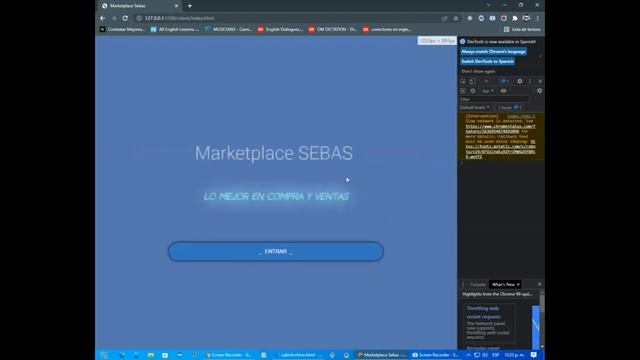Open the Lista de lectura reading list
This screenshot has width=640, height=360.
pos(522,29)
